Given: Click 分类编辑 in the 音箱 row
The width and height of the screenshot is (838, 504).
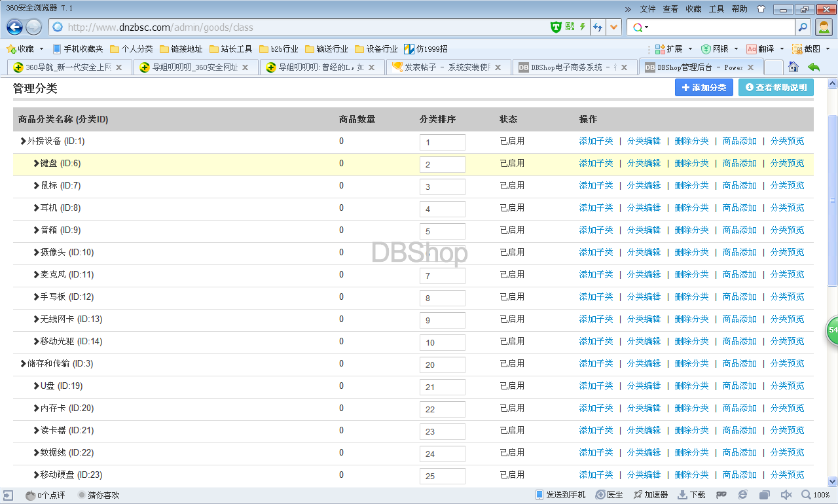Looking at the screenshot, I should coord(644,230).
